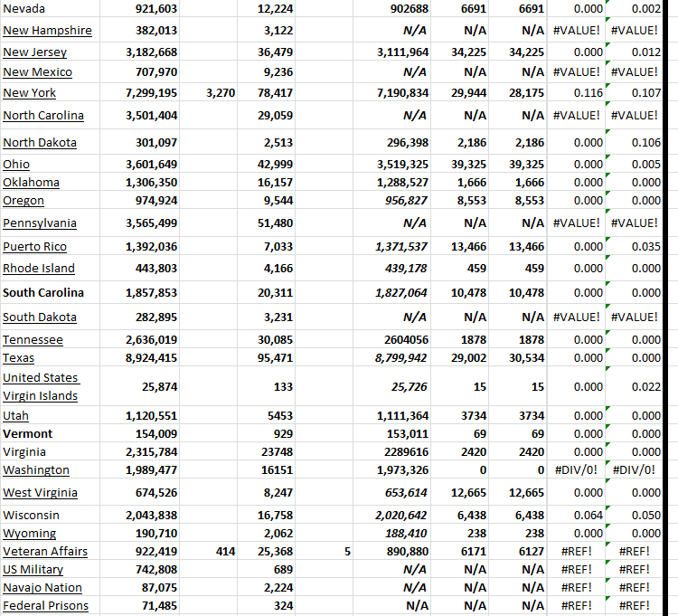
Task: Open the Pennsylvania link
Action: tap(40, 223)
